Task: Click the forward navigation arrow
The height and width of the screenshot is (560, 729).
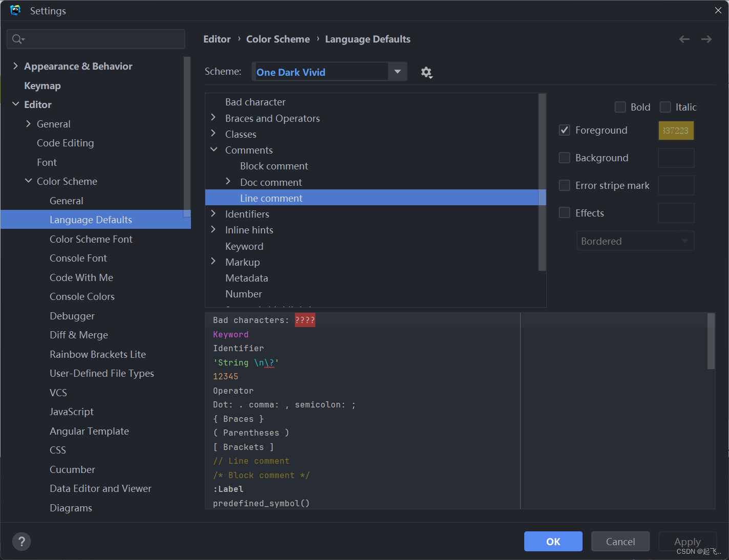Action: (x=706, y=39)
